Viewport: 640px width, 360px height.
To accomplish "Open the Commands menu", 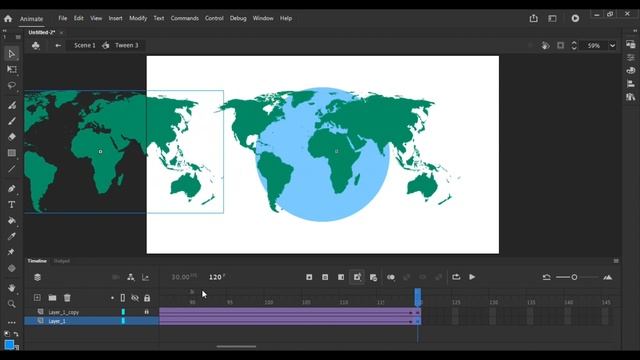I will click(x=184, y=18).
